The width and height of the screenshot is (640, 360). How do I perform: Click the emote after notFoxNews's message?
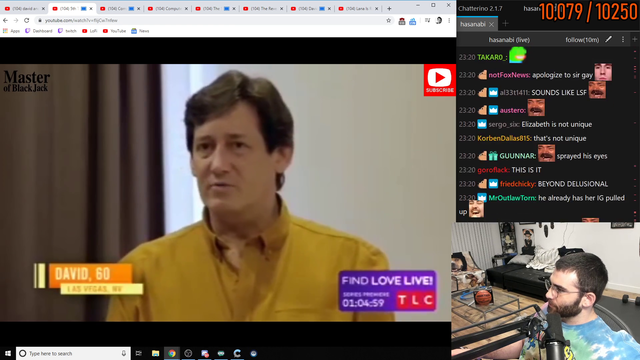point(603,72)
